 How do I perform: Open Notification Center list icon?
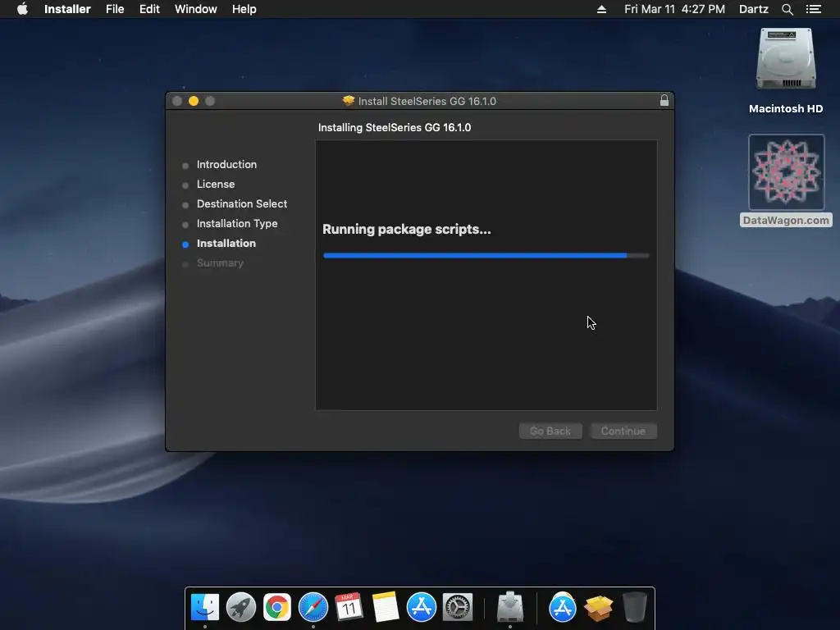pyautogui.click(x=813, y=9)
